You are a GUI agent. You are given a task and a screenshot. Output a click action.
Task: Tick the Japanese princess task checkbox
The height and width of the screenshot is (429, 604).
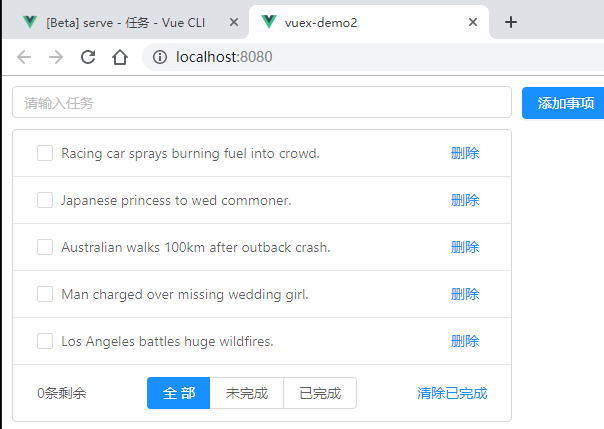45,200
